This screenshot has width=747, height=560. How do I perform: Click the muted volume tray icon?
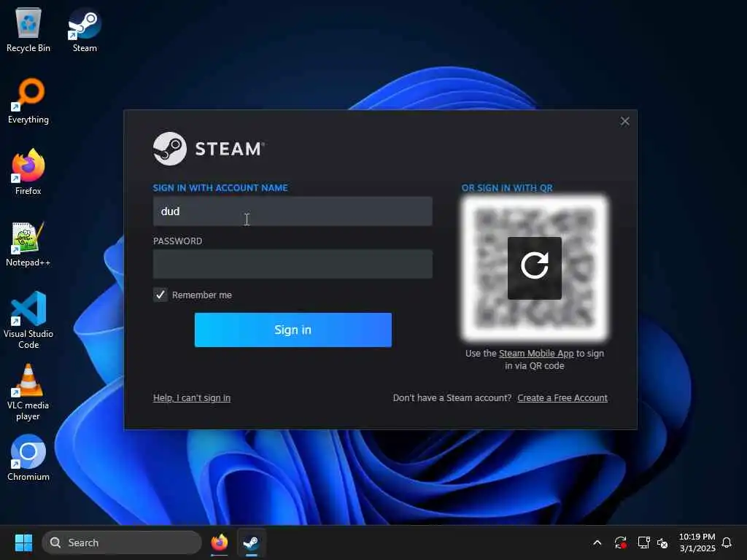662,542
